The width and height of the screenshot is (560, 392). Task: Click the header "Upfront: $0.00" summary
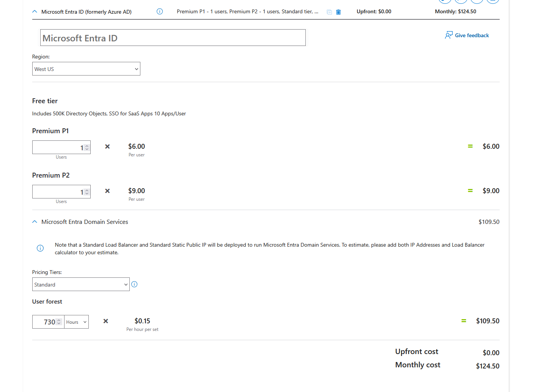(x=374, y=11)
